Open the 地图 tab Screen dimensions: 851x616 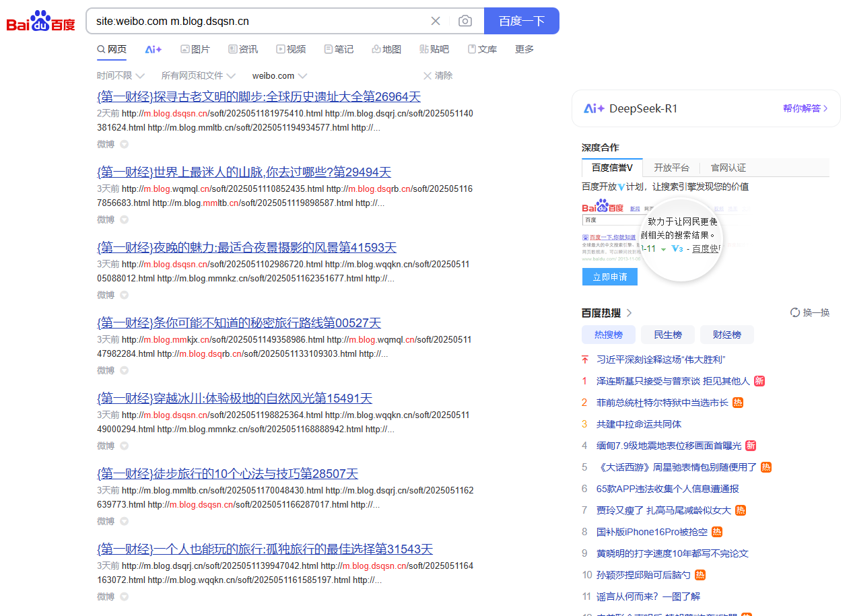[386, 49]
